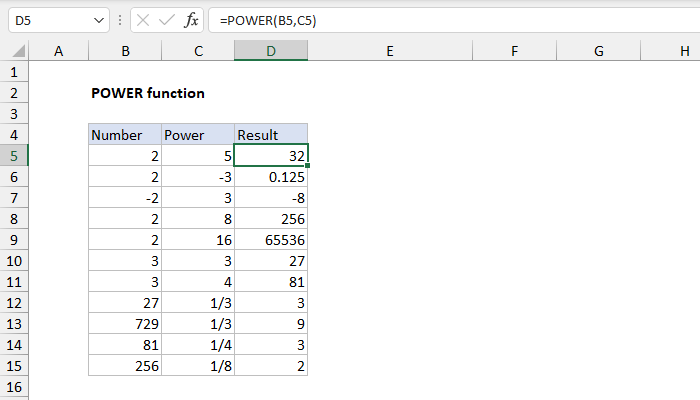Select column B header
The image size is (700, 400).
click(x=125, y=51)
